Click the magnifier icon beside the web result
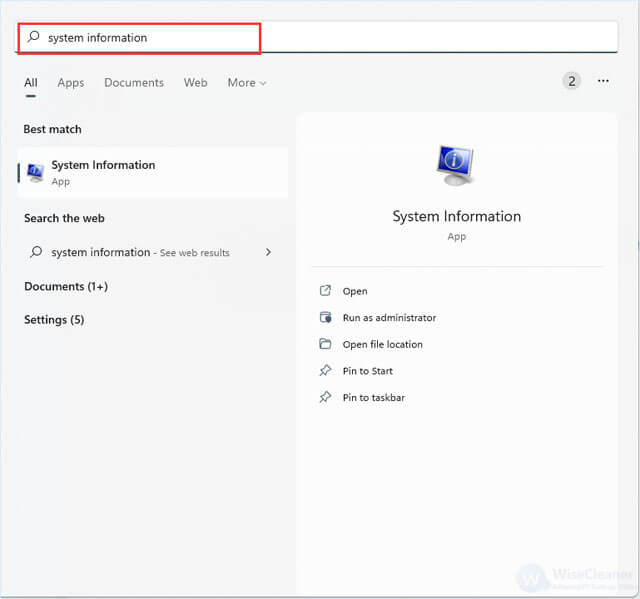This screenshot has width=640, height=599. [x=36, y=252]
